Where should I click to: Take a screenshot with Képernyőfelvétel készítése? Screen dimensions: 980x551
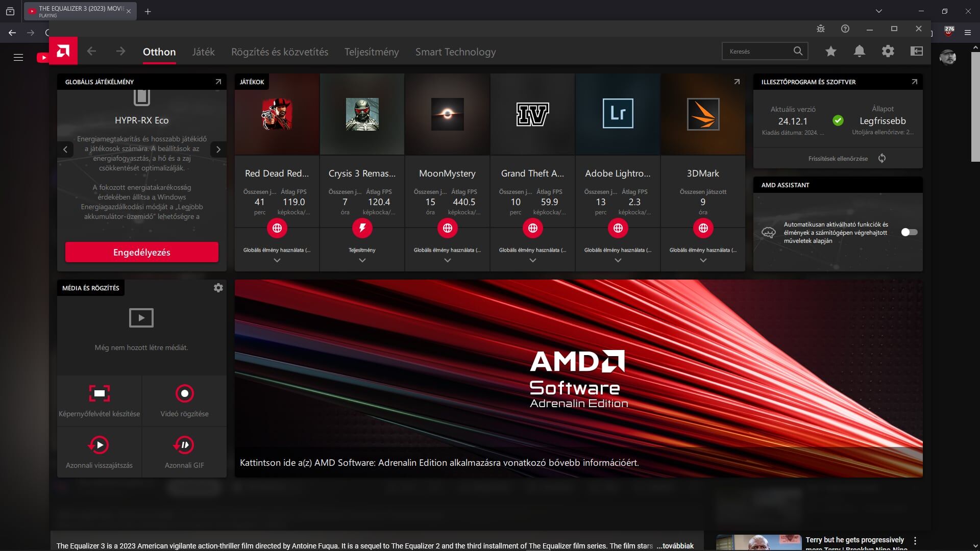99,401
